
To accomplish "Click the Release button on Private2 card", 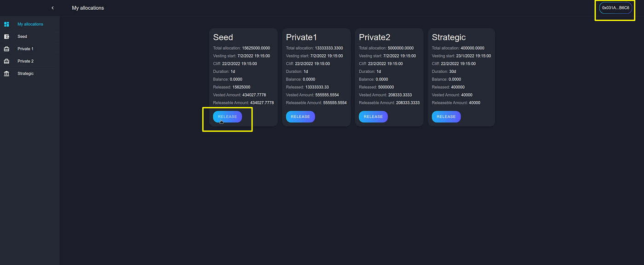I will click(x=373, y=116).
